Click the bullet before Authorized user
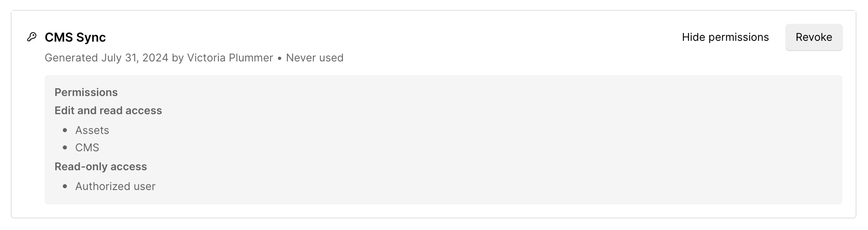 [x=65, y=186]
